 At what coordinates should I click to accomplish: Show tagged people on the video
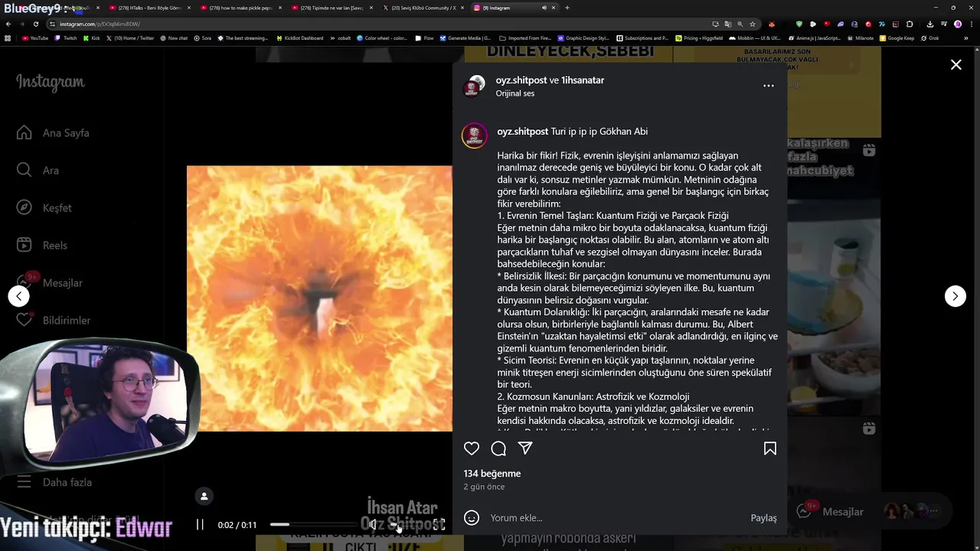coord(204,497)
